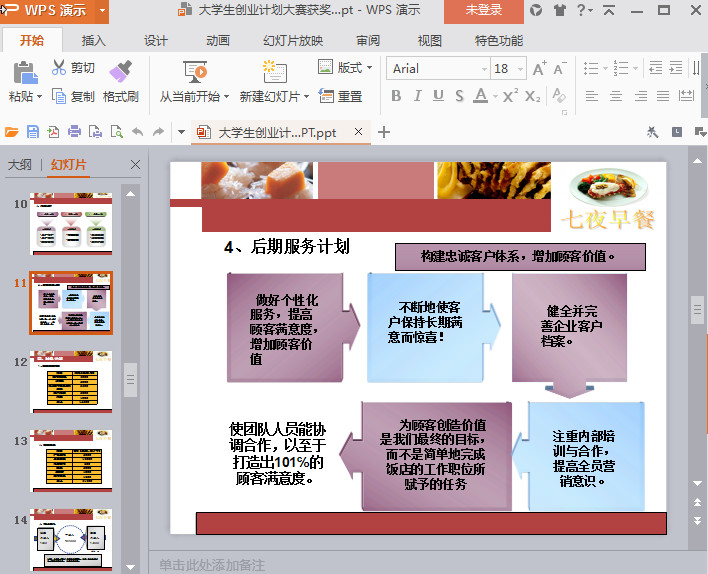Switch to the 大纲 outline tab

pyautogui.click(x=19, y=164)
